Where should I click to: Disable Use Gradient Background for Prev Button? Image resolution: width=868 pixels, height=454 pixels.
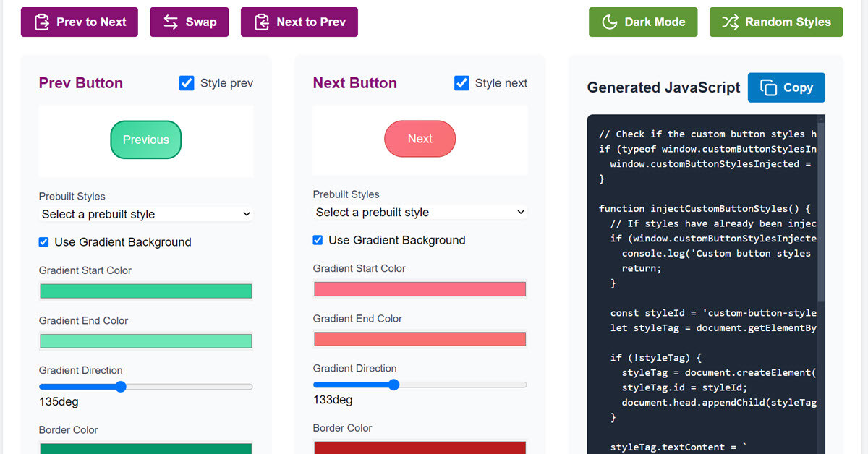point(43,241)
